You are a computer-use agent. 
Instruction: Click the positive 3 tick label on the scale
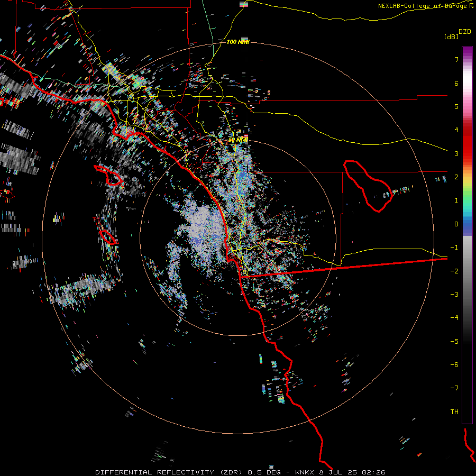pos(456,153)
